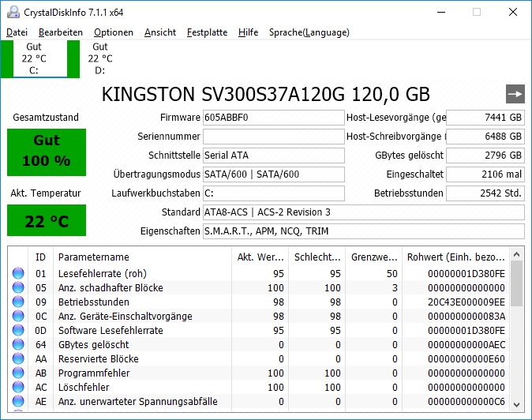Click the Parametername column header
The image size is (532, 420).
(142, 257)
